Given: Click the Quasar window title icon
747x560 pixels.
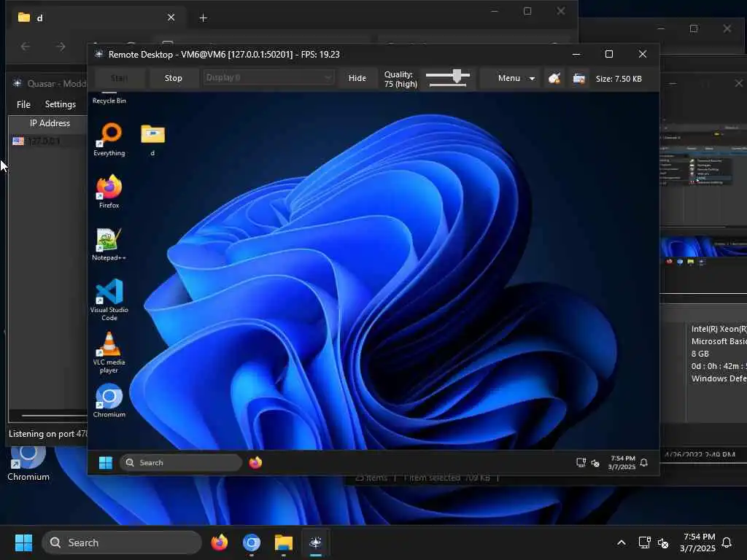Looking at the screenshot, I should pos(18,83).
